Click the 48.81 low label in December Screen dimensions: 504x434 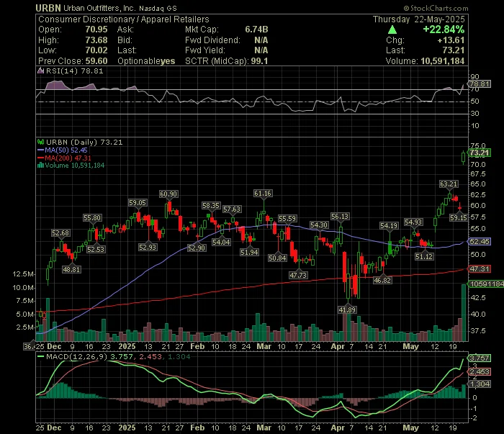(x=71, y=269)
